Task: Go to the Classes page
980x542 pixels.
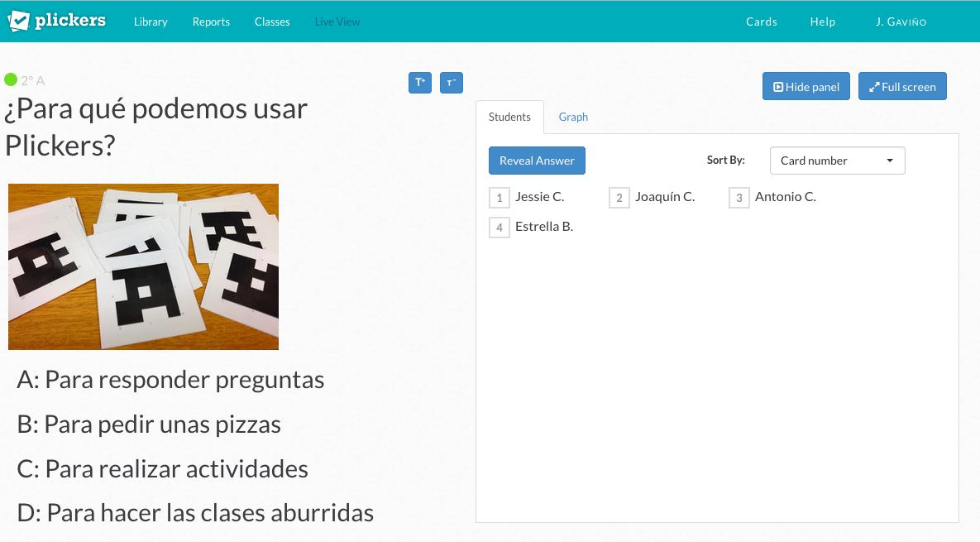Action: pyautogui.click(x=272, y=22)
